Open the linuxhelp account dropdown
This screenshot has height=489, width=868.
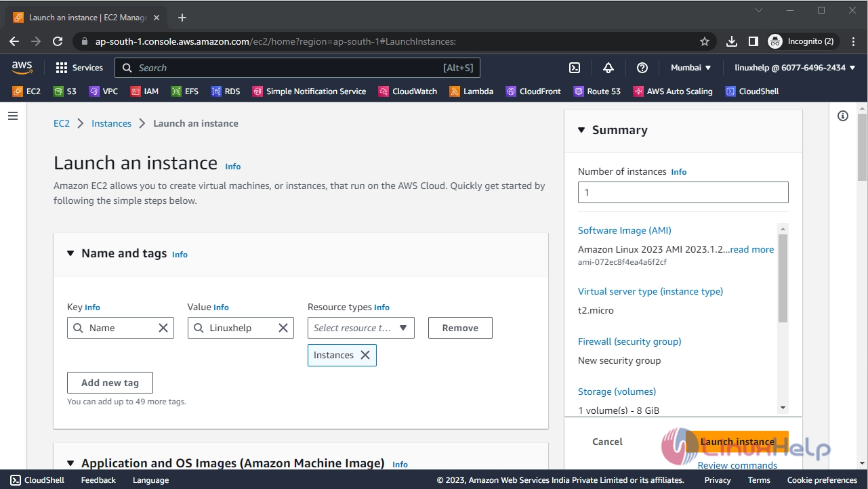(x=795, y=68)
